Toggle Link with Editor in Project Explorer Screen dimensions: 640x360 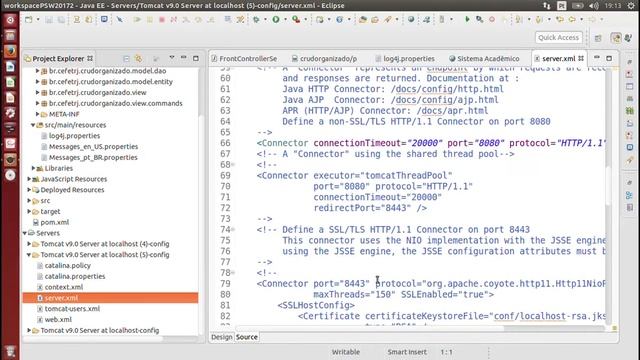pyautogui.click(x=138, y=59)
